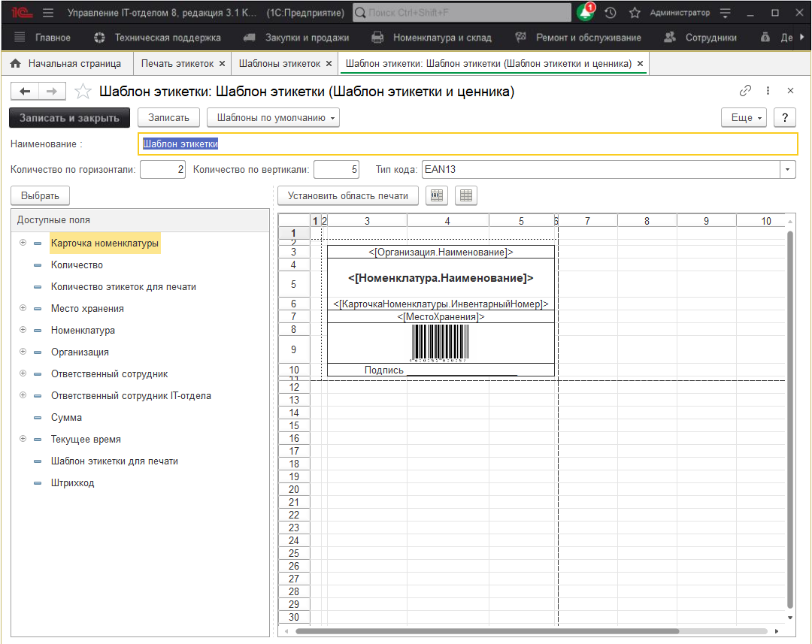Expand the Ответственный сотрудник node
Viewport: 812px width, 644px height.
[23, 373]
